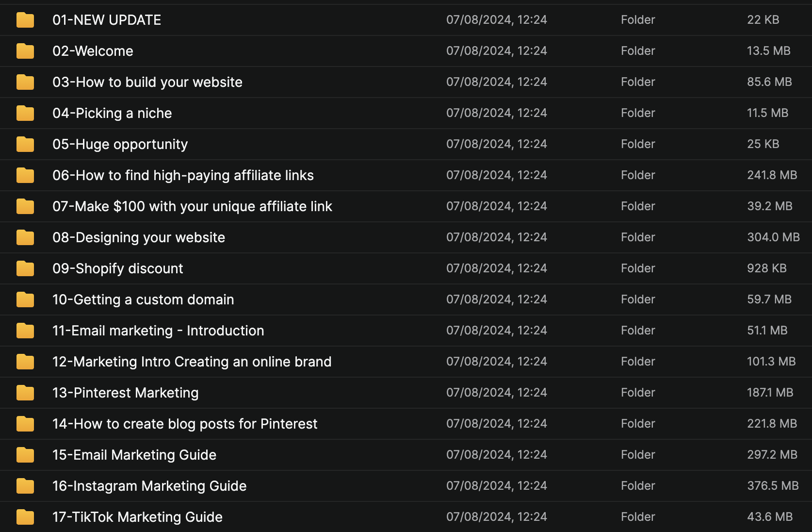
Task: Open 10-Getting a custom domain folder
Action: point(143,299)
